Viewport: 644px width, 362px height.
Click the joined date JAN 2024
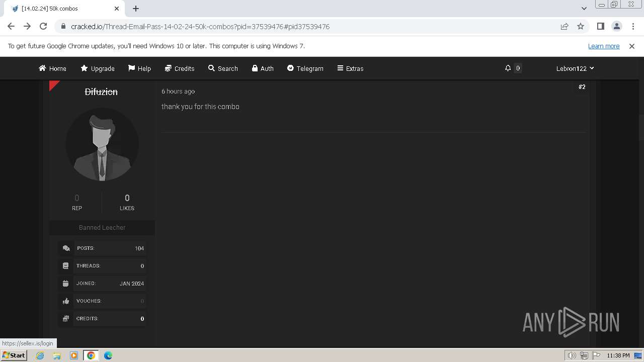point(132,284)
